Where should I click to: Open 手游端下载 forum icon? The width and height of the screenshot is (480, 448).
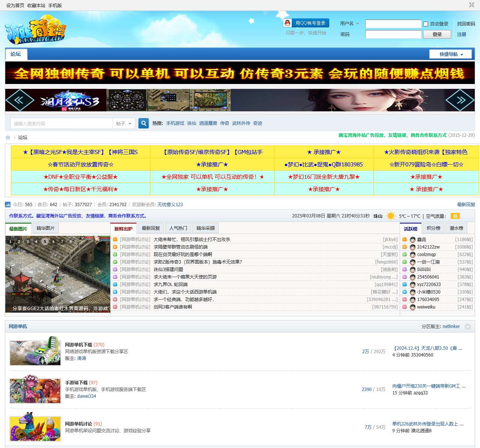[x=35, y=390]
